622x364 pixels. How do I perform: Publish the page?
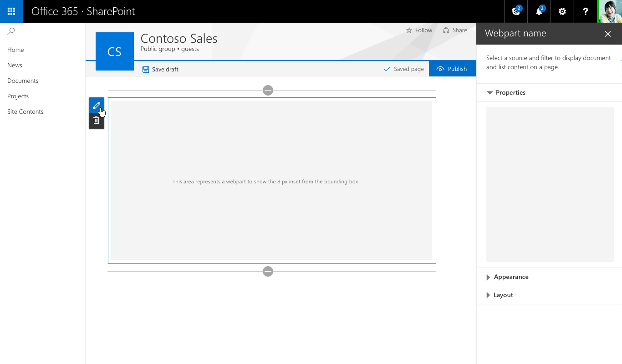pyautogui.click(x=452, y=69)
